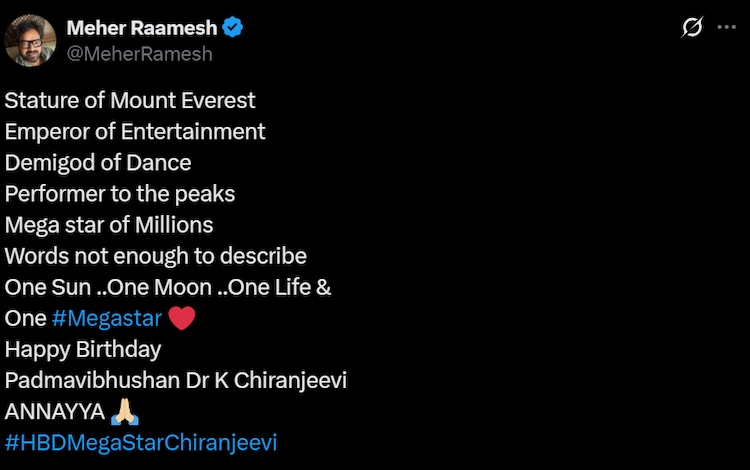The height and width of the screenshot is (470, 750).
Task: Click the blue verified badge
Action: pos(233,28)
